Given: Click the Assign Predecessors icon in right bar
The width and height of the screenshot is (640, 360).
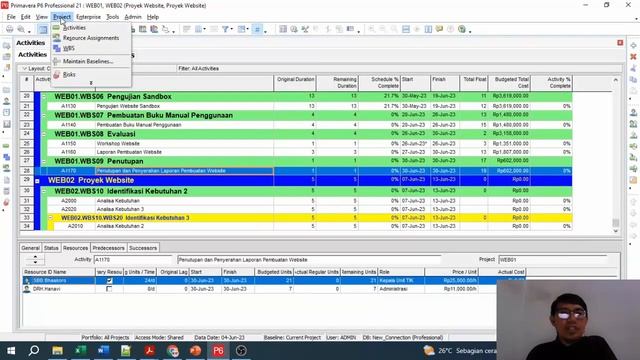Looking at the screenshot, I should point(633,157).
